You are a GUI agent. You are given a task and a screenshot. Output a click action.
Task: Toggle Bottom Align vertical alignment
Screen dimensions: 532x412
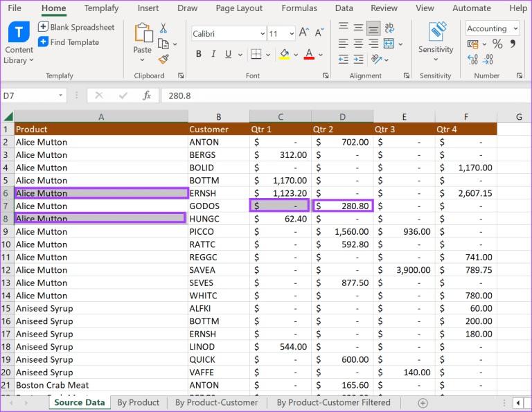373,28
